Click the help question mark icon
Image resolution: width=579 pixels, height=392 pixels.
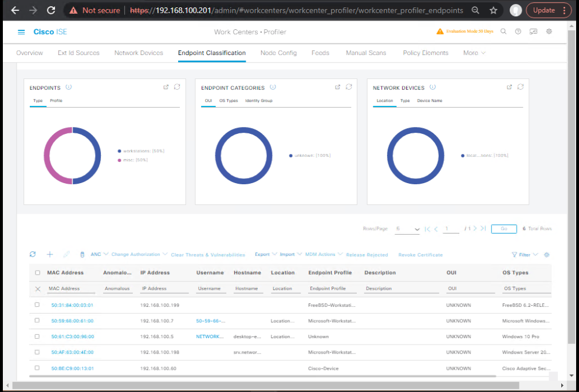click(x=518, y=31)
